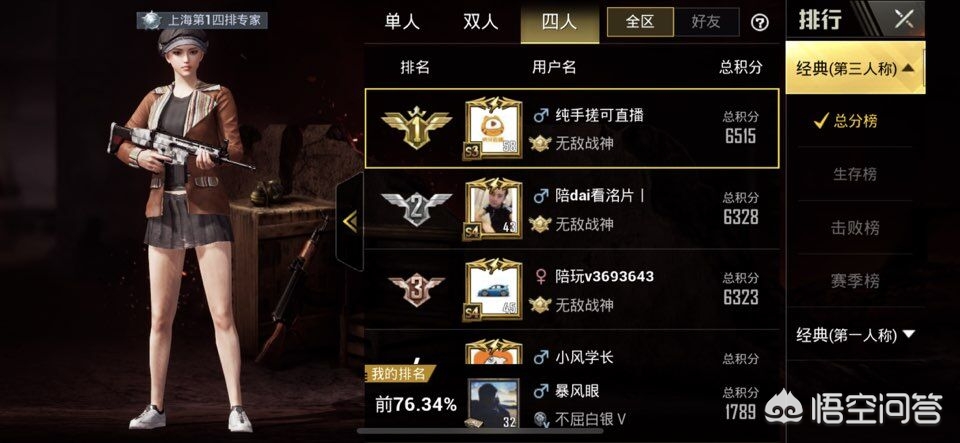Screen dimensions: 960x443
Task: Click the gold rank 1 winged badge
Action: 416,128
